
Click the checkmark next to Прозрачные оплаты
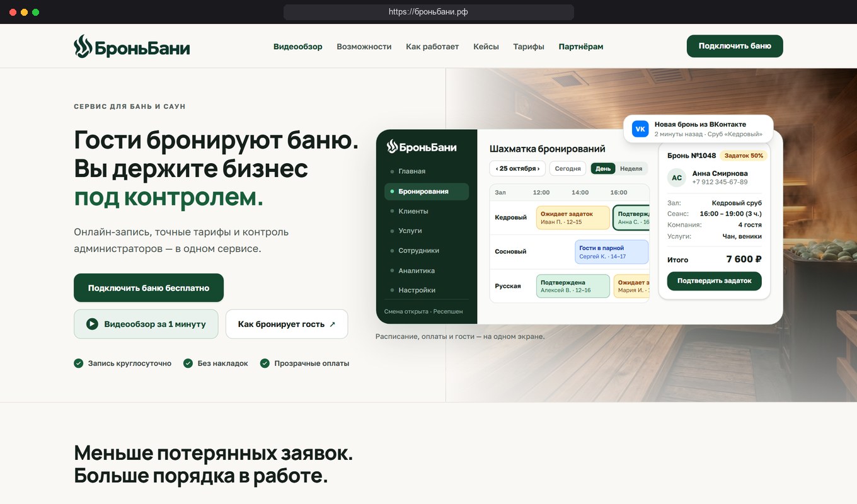[x=265, y=364]
